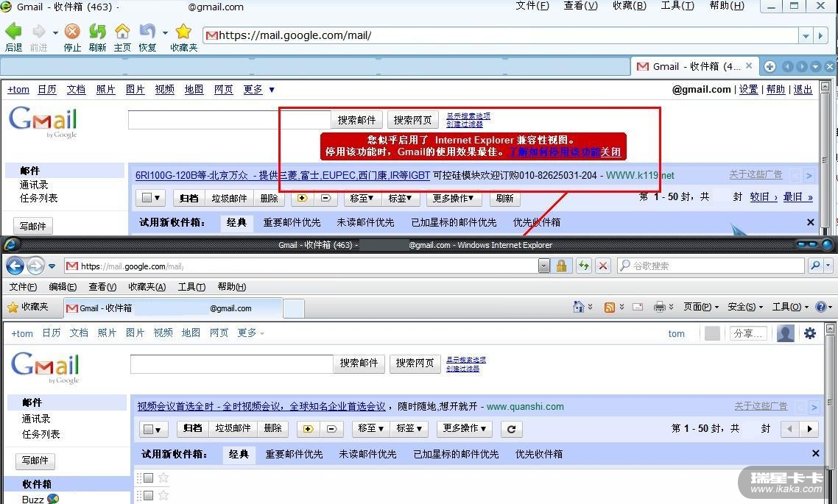The height and width of the screenshot is (504, 838).
Task: Click the new tab plus icon in the top browser
Action: tap(770, 67)
